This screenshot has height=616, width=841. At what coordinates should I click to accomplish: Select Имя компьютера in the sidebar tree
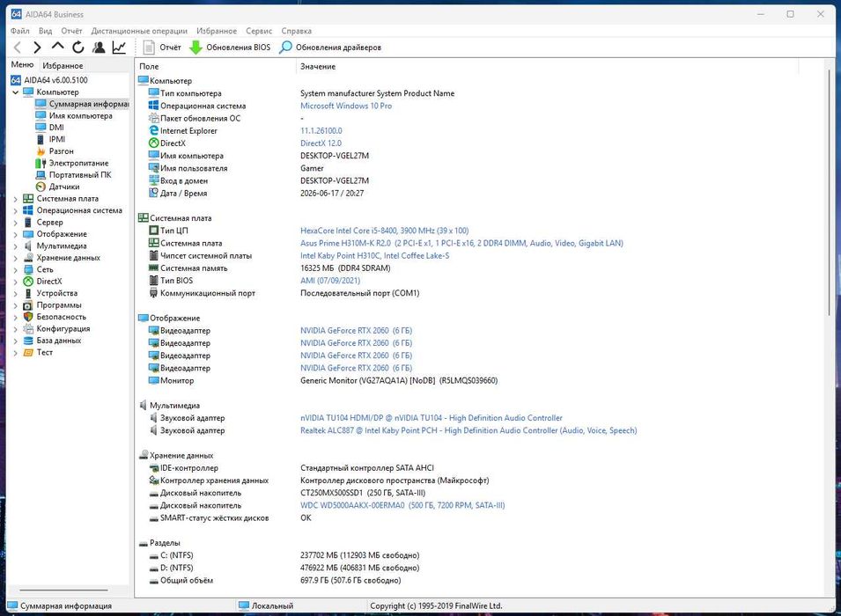coord(74,116)
